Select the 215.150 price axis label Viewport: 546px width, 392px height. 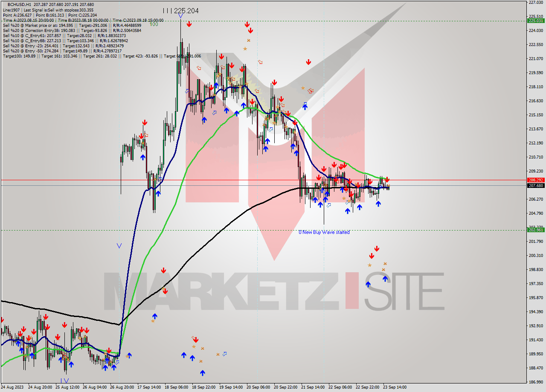tap(536, 115)
